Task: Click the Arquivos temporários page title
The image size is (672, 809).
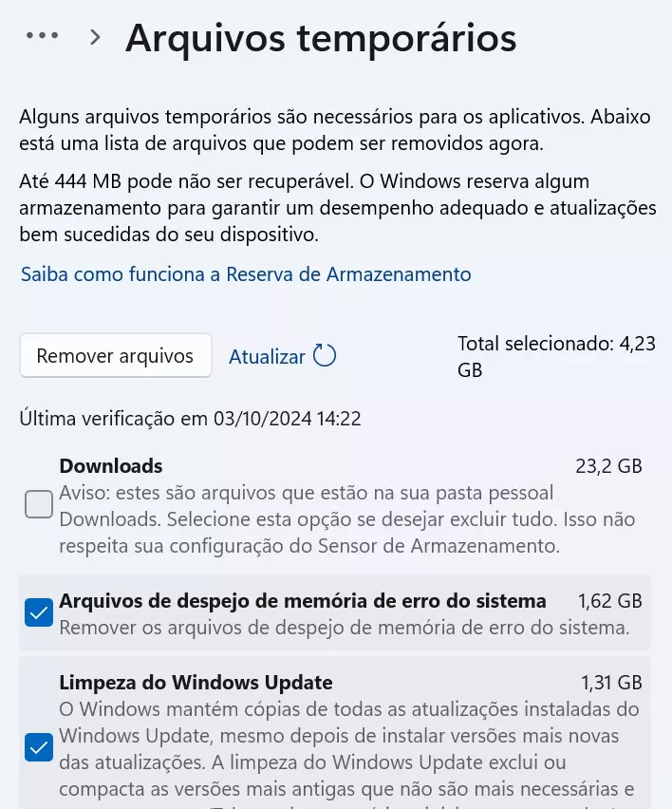Action: (321, 38)
